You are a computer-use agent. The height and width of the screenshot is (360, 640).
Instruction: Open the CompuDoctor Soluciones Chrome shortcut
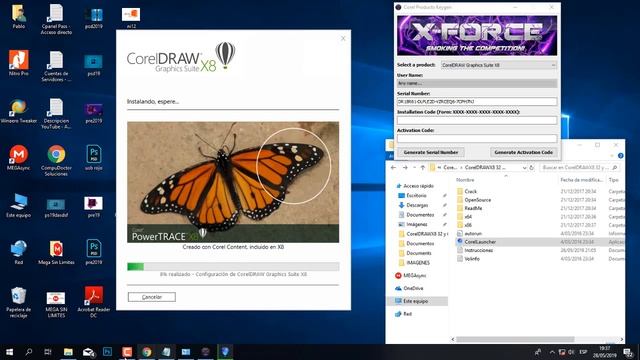coord(56,160)
